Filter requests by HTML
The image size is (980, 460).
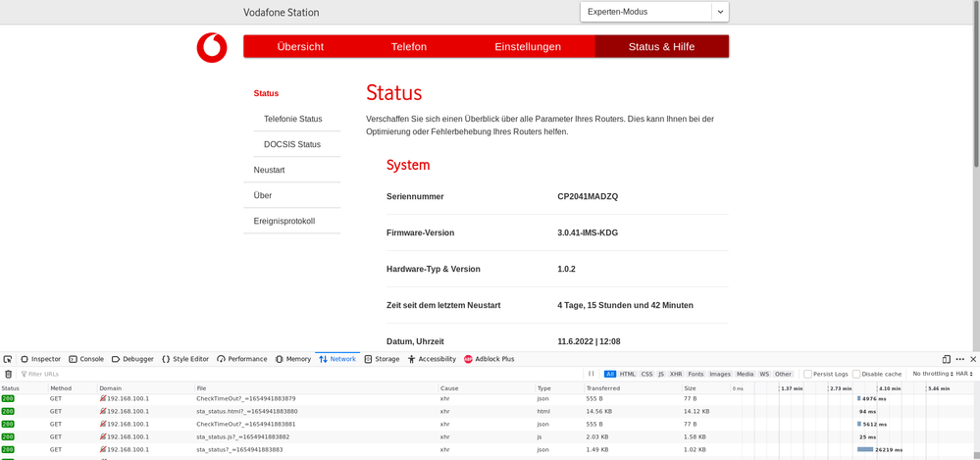point(628,374)
